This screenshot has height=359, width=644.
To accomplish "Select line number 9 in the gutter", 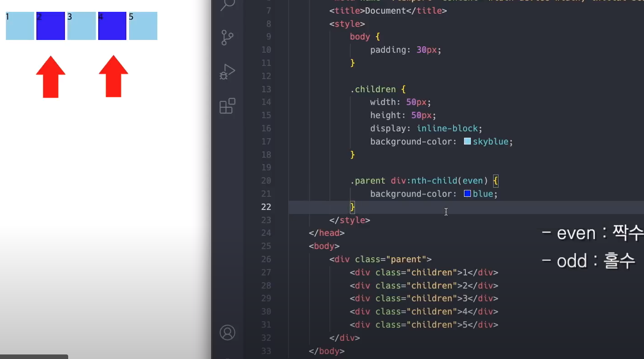I will (269, 36).
